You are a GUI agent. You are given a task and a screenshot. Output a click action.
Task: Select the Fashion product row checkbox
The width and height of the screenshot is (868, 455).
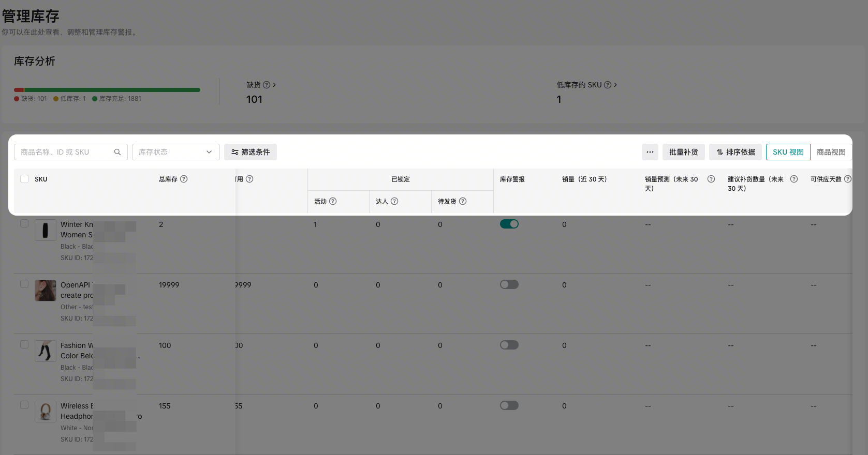24,344
